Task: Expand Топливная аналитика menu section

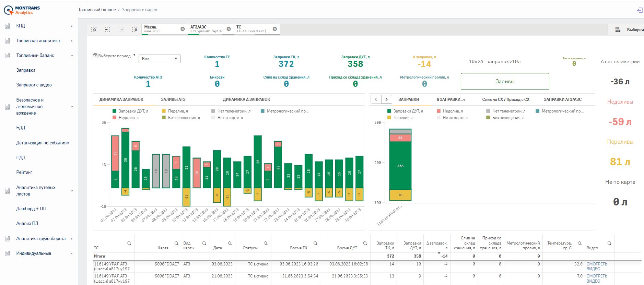Action: click(72, 41)
